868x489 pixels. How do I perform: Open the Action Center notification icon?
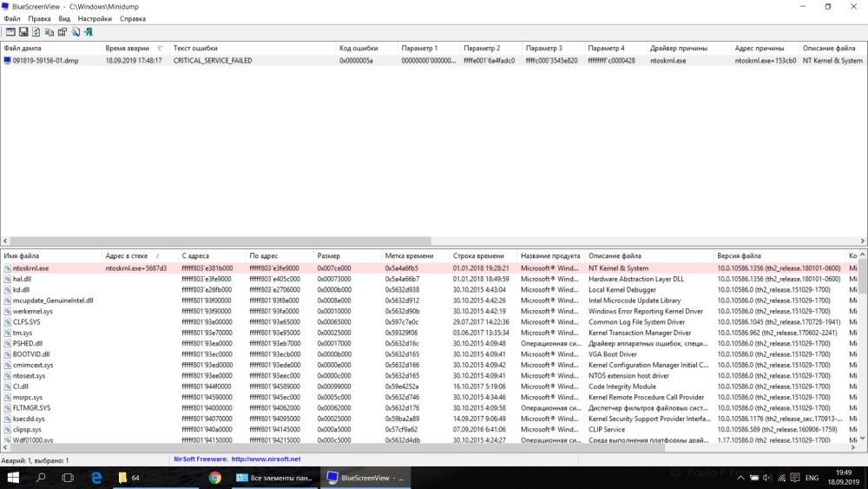point(795,478)
